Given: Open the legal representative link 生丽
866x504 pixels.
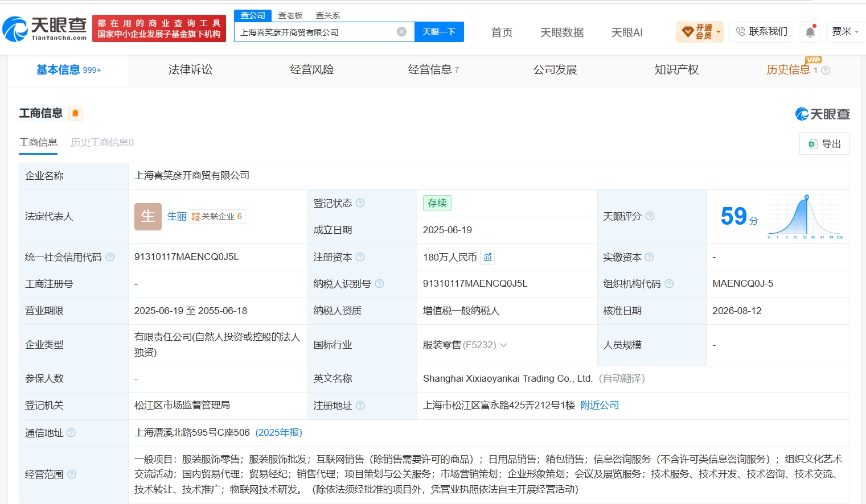Looking at the screenshot, I should tap(177, 217).
